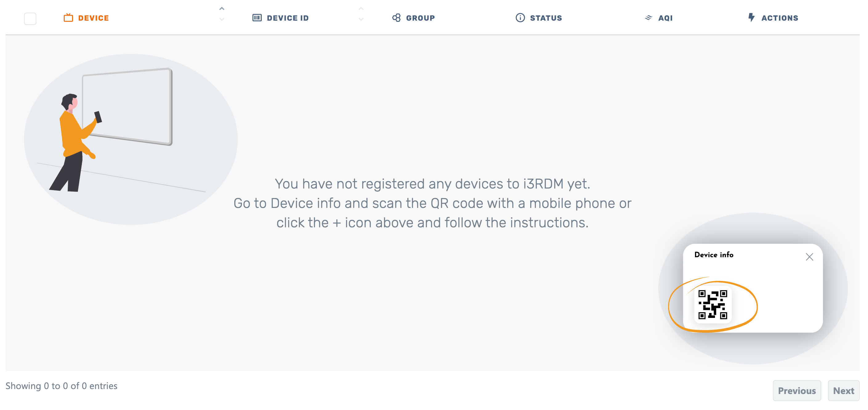Dismiss the Device info card
Image resolution: width=868 pixels, height=410 pixels.
810,257
